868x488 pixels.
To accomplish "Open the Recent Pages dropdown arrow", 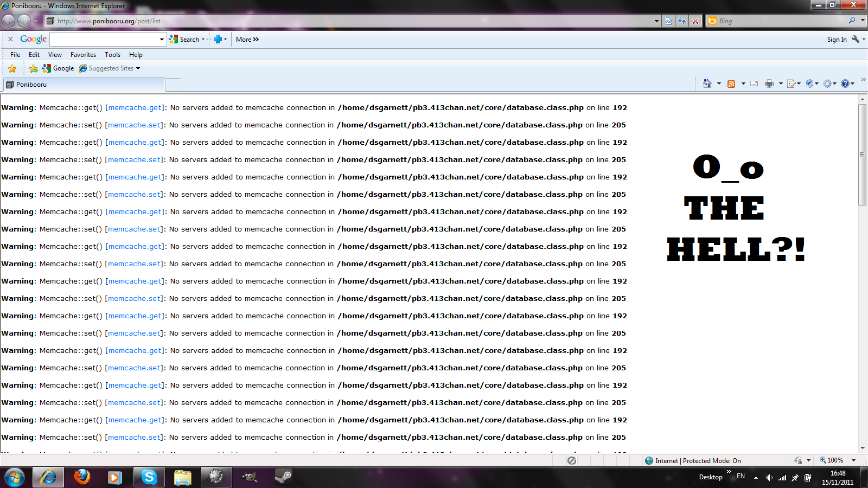I will (36, 21).
